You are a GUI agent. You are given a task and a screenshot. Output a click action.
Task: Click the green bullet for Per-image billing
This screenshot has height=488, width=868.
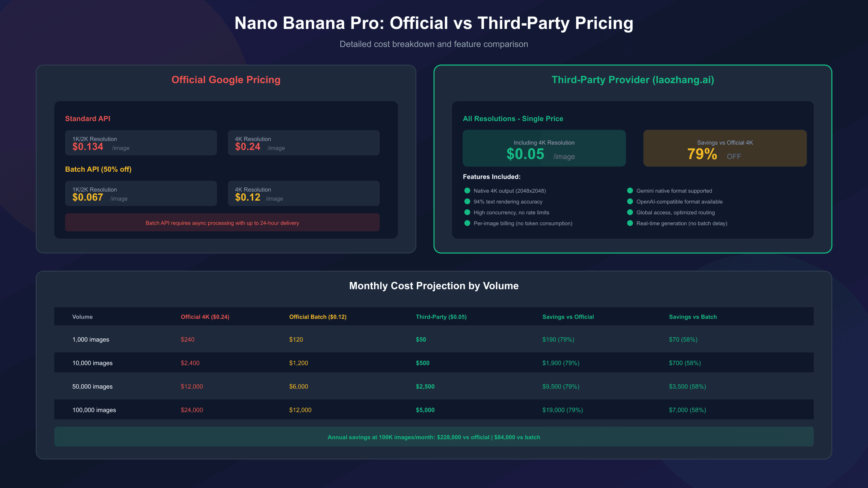click(x=467, y=223)
